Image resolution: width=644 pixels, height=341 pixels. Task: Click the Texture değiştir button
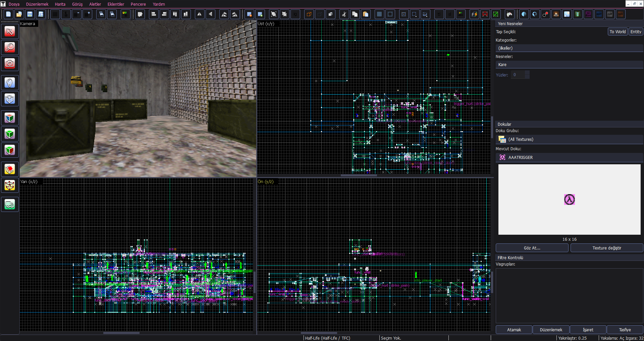point(607,248)
